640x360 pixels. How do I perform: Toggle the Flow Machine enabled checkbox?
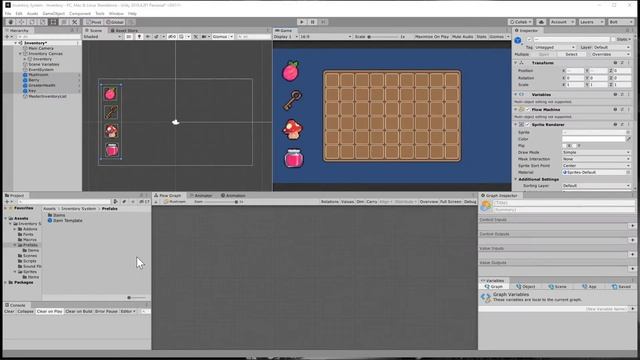click(528, 109)
